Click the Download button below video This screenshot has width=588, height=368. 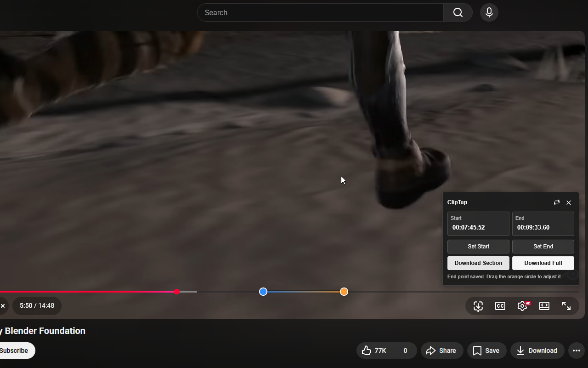(537, 351)
